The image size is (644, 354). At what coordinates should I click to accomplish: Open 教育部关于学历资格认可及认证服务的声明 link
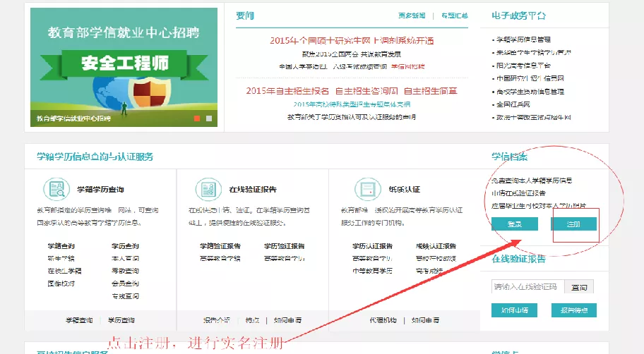352,117
